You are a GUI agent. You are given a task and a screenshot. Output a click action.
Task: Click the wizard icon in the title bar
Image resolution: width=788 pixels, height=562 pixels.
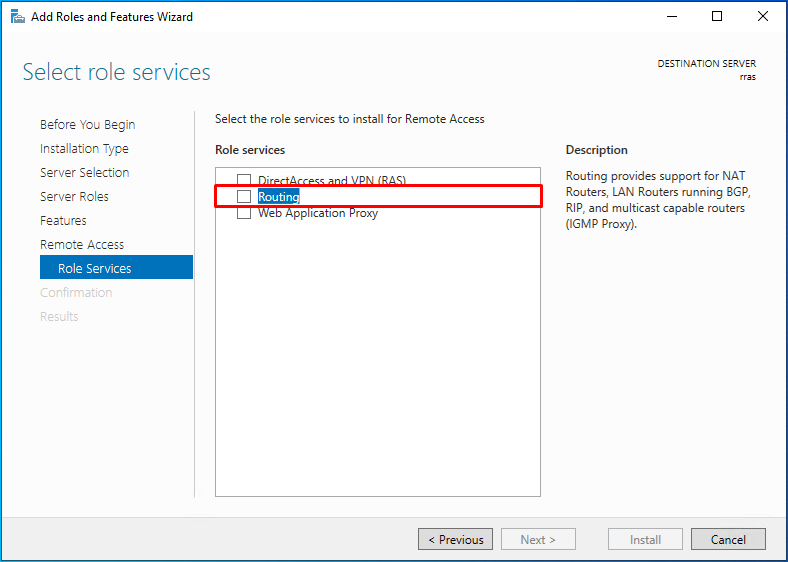(x=18, y=17)
